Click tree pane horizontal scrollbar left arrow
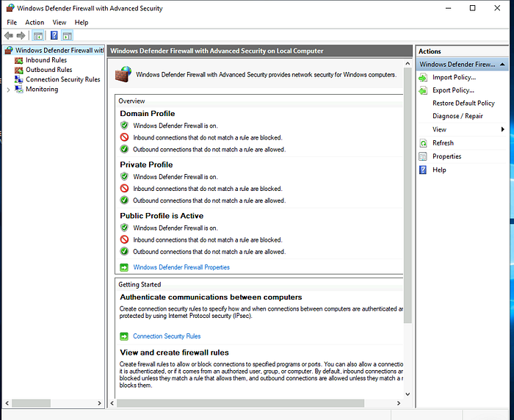The image size is (514, 420). click(7, 403)
